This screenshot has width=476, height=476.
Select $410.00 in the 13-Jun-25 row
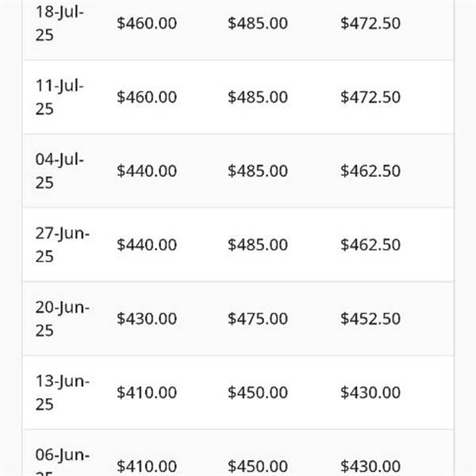point(147,393)
